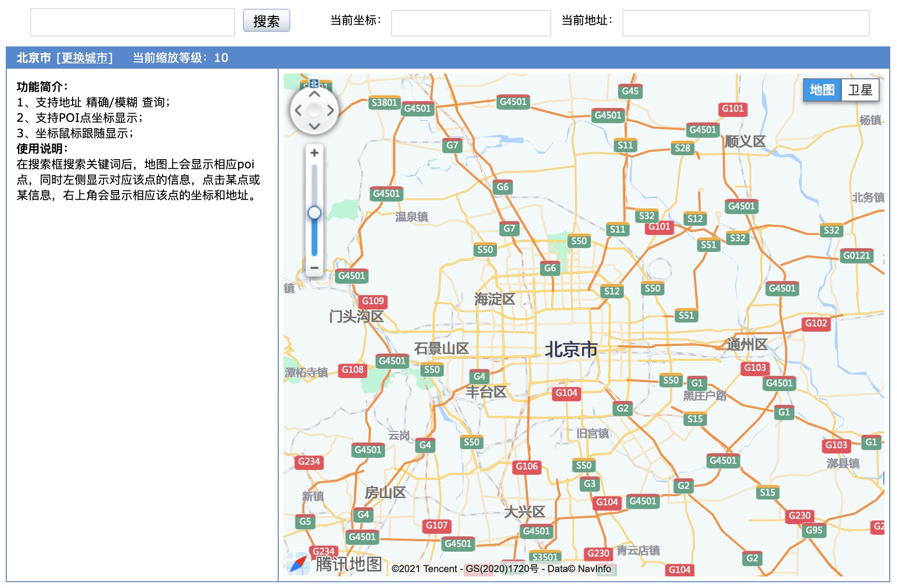Click the 大兴区 district label
897x588 pixels.
pyautogui.click(x=524, y=512)
